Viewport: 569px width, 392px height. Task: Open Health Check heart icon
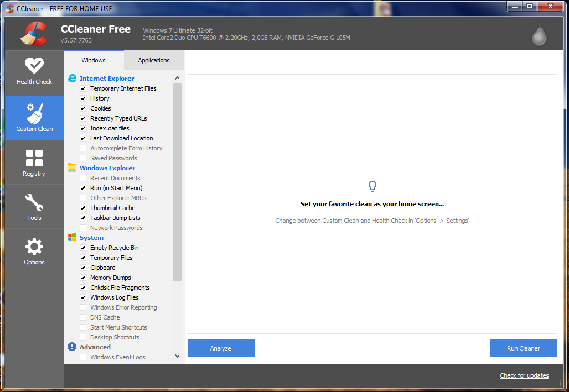tap(34, 66)
